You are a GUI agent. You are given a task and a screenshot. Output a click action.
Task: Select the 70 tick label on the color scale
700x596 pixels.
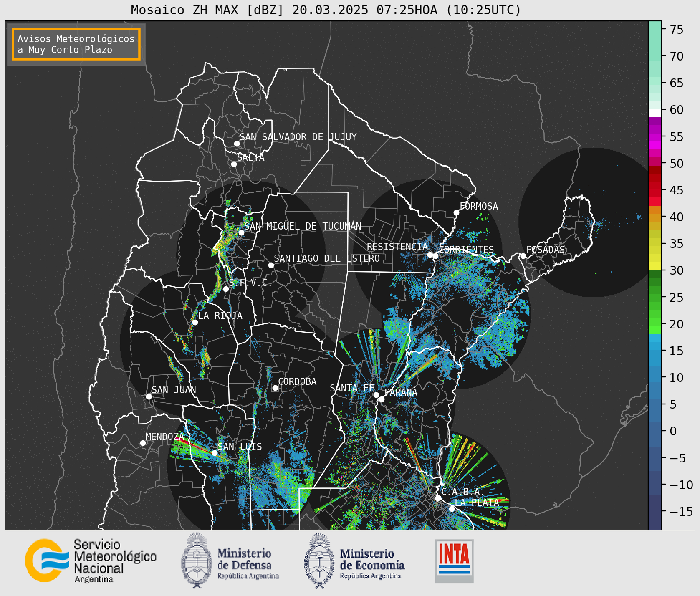coord(677,56)
